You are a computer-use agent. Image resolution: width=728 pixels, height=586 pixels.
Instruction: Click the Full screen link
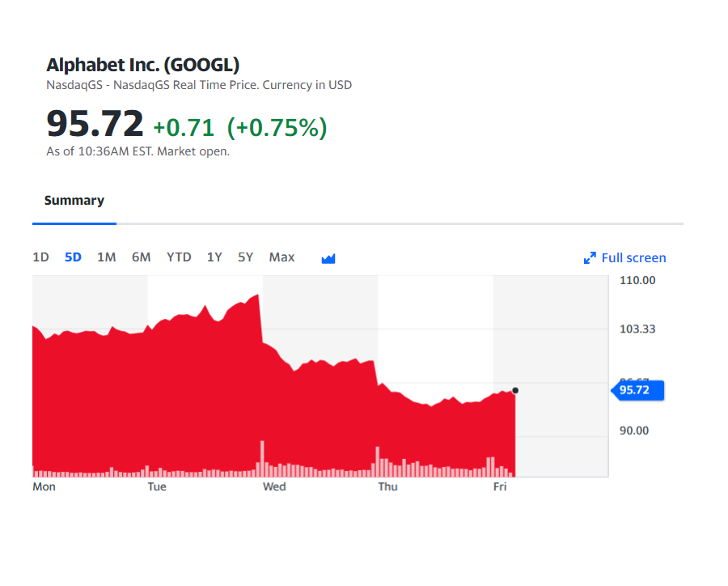(633, 258)
